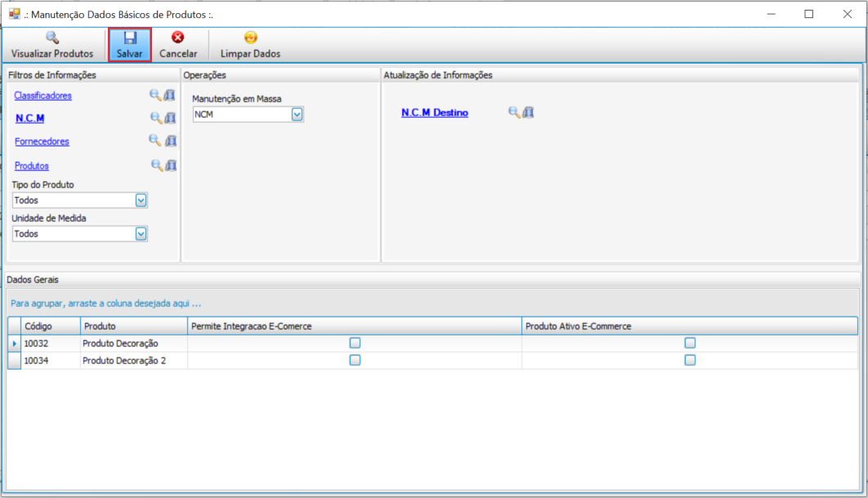This screenshot has width=868, height=498.
Task: Open the N.C.M filter link
Action: coord(30,118)
